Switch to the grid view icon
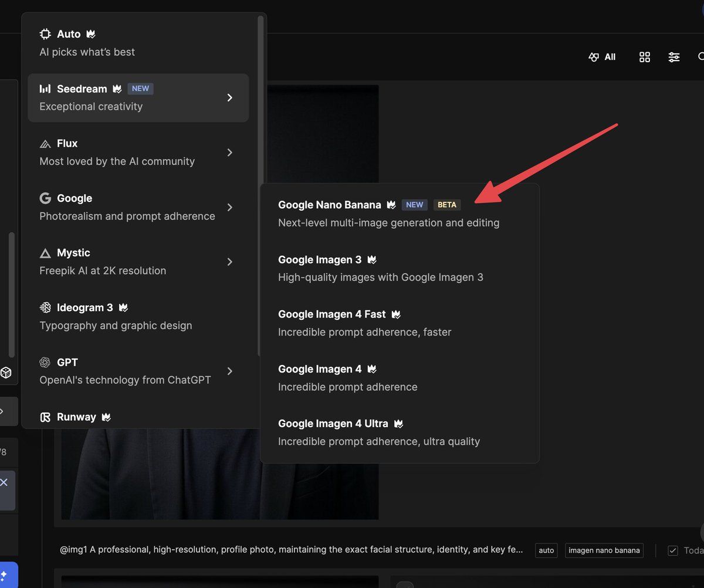704x588 pixels. [645, 57]
